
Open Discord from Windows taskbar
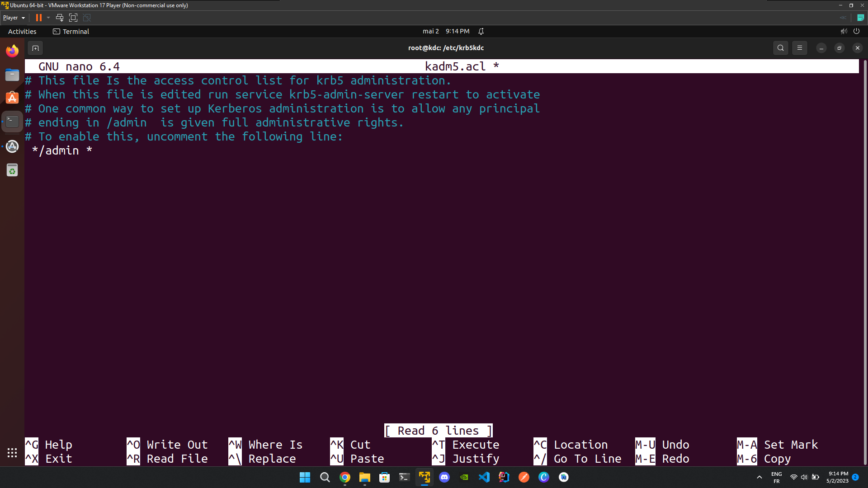click(x=444, y=477)
